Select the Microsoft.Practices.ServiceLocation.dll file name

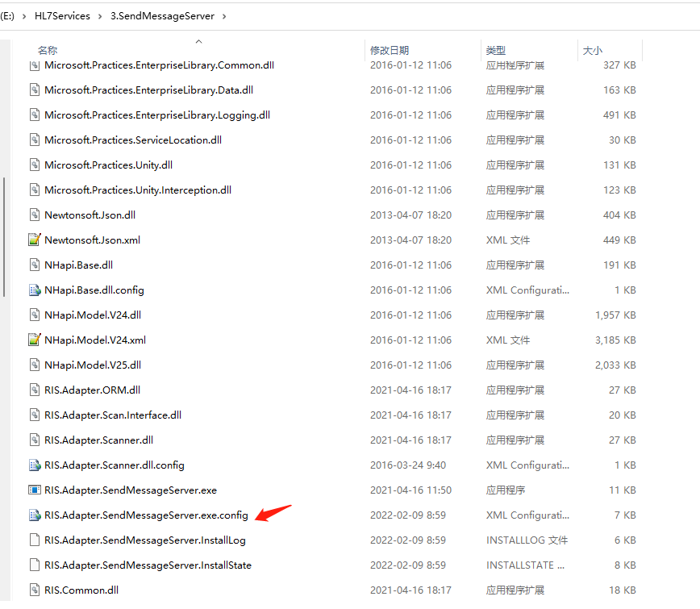pos(133,140)
